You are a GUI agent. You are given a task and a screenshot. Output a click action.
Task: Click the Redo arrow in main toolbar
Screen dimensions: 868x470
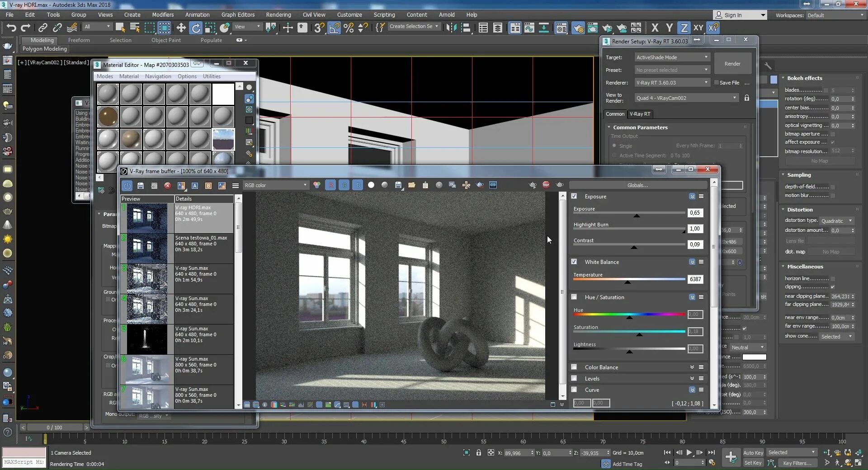(26, 28)
